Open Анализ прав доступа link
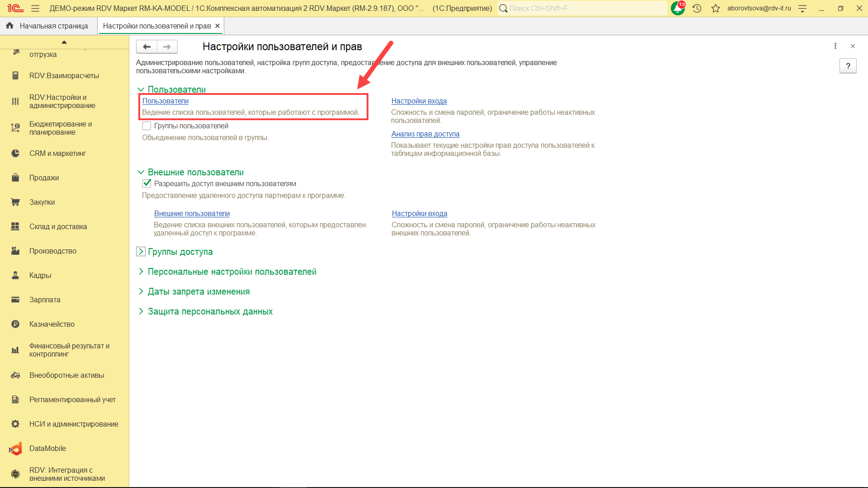The image size is (868, 488). [x=425, y=134]
